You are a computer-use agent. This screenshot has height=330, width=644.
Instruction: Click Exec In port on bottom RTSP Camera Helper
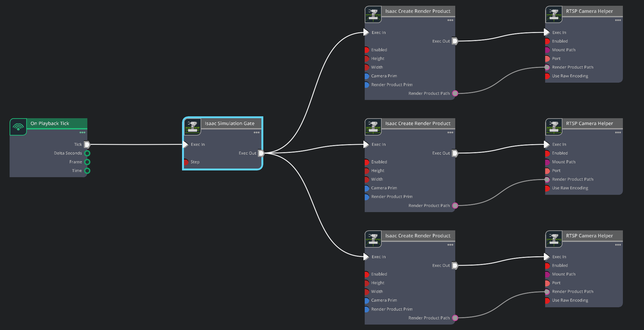coord(547,257)
